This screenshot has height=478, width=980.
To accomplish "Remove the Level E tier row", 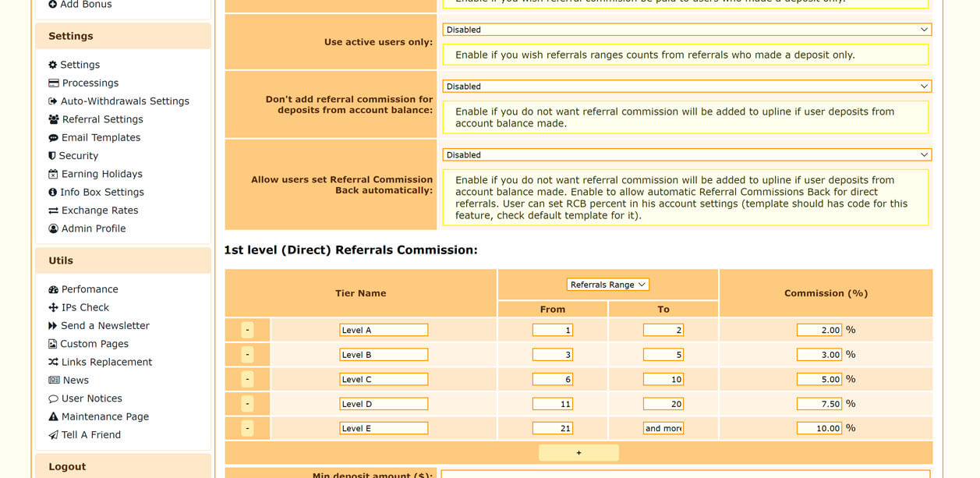I will (248, 428).
